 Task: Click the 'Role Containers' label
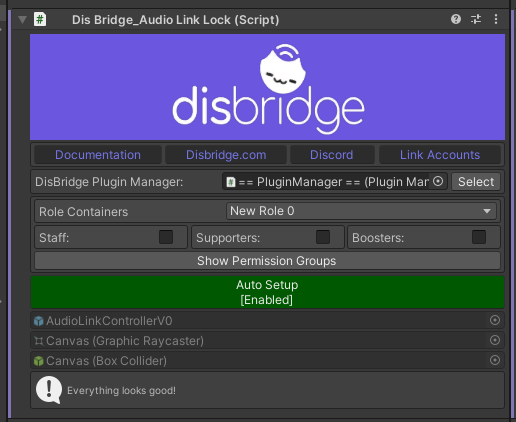[x=83, y=212]
